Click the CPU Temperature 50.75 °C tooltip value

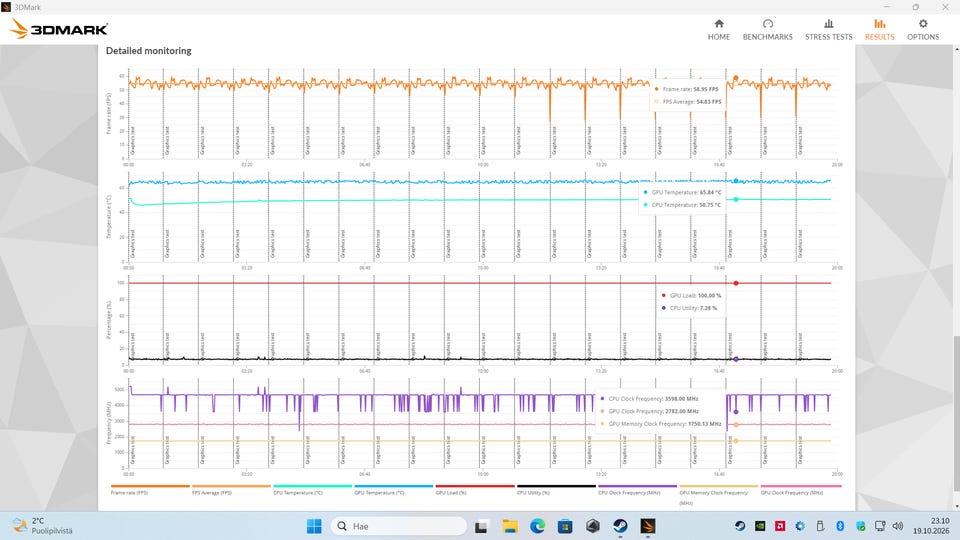tap(710, 205)
